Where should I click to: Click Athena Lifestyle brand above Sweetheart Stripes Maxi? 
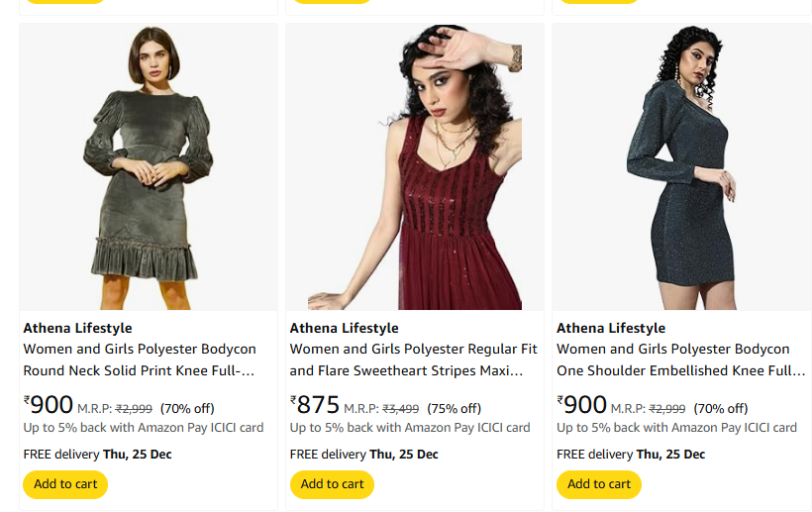coord(344,328)
